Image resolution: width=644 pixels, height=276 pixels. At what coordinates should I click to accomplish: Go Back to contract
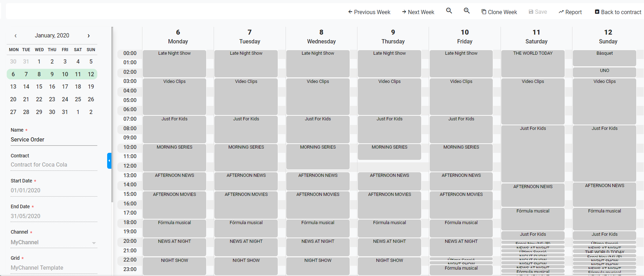(618, 12)
